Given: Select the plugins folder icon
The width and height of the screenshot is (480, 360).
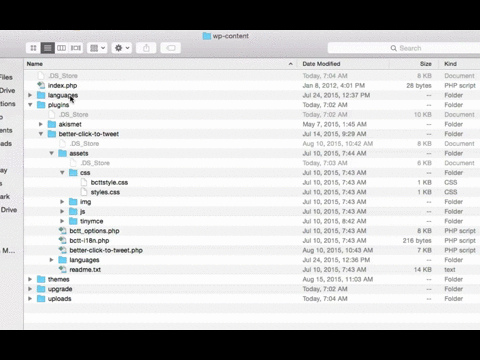Looking at the screenshot, I should (41, 105).
